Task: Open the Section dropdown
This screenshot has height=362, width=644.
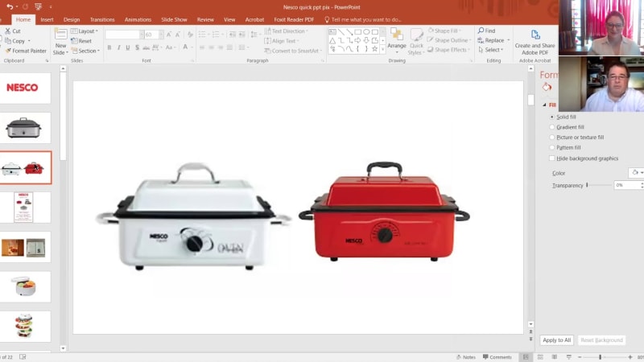Action: tap(85, 51)
